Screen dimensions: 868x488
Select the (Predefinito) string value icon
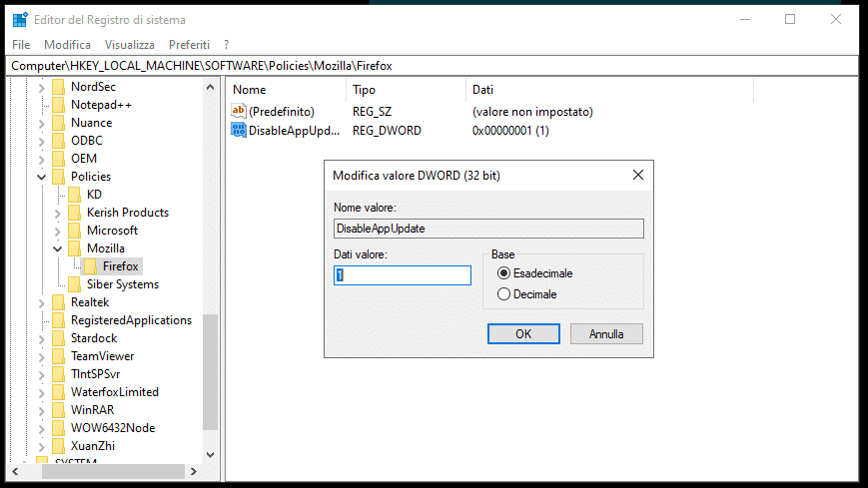[x=239, y=111]
